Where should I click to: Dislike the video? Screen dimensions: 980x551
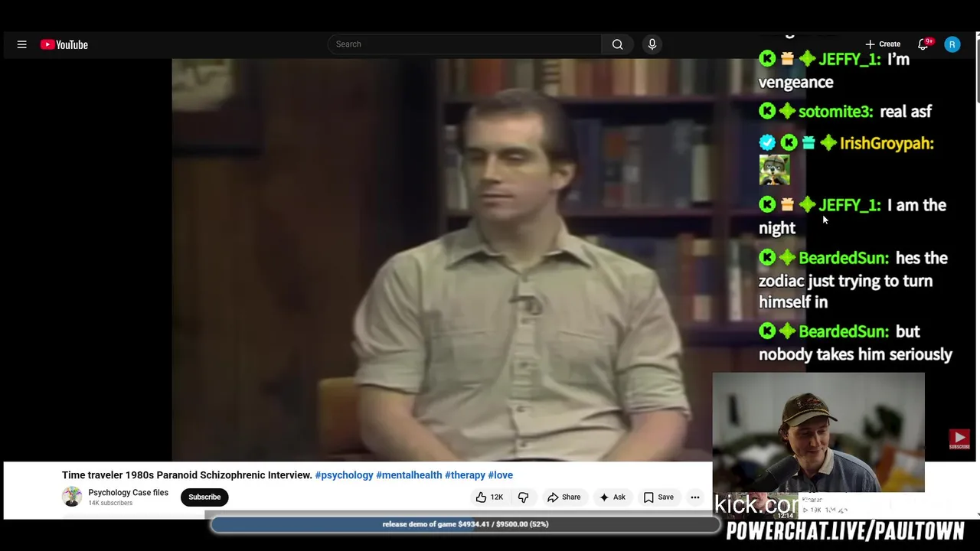[x=524, y=497]
